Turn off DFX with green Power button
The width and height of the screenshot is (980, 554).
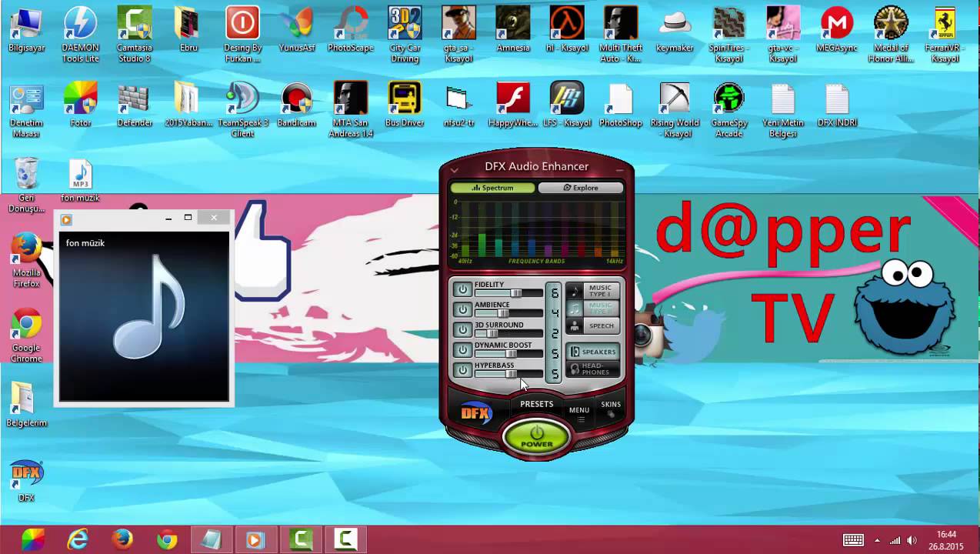point(536,437)
